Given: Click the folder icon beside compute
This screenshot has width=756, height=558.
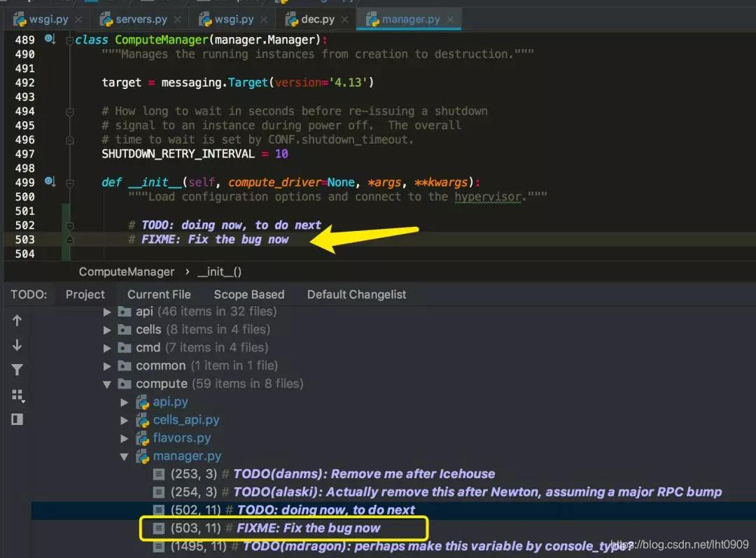Looking at the screenshot, I should (125, 384).
